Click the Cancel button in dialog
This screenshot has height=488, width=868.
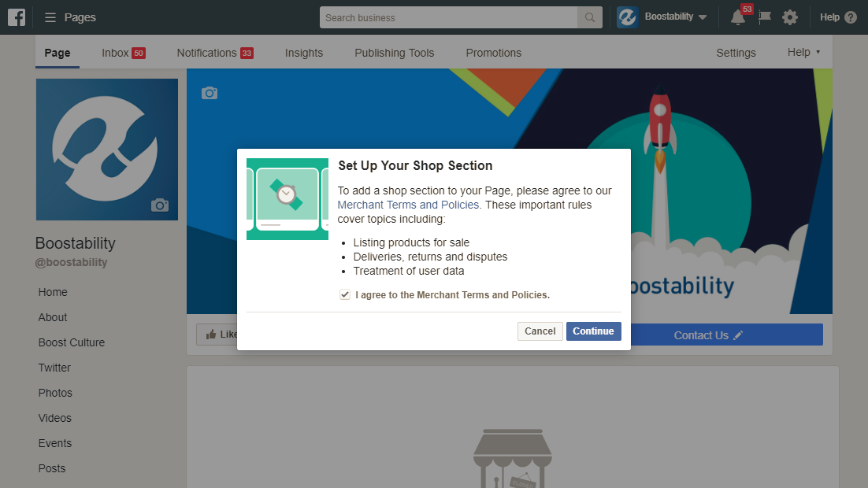[x=540, y=331]
